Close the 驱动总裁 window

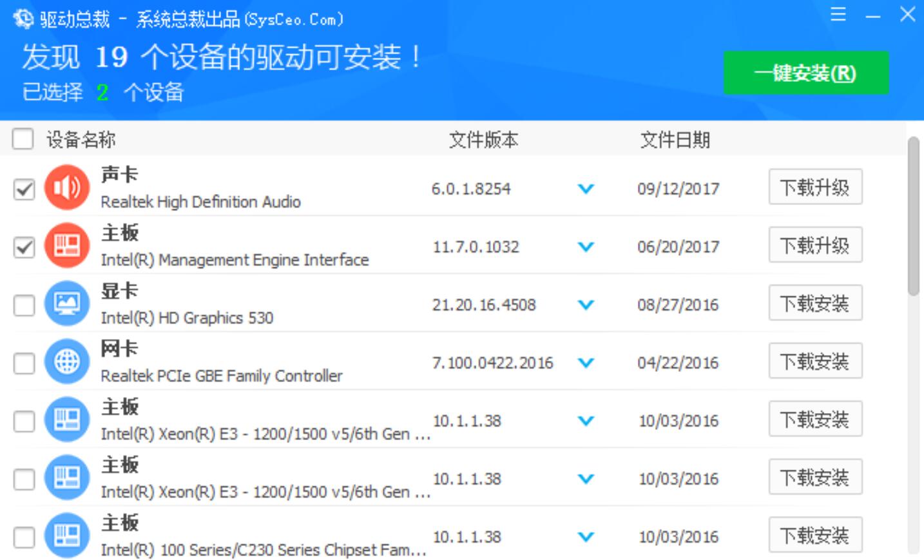pos(907,14)
